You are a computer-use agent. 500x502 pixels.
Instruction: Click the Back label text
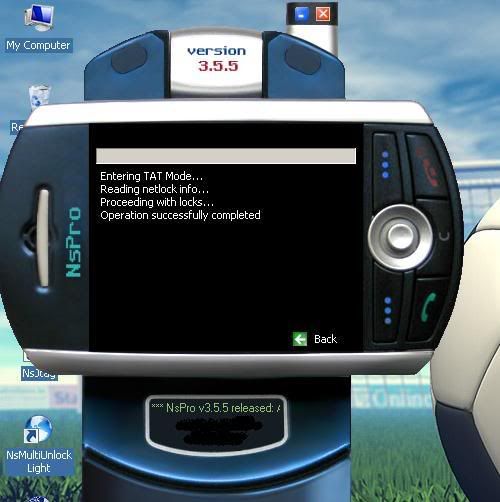click(325, 339)
